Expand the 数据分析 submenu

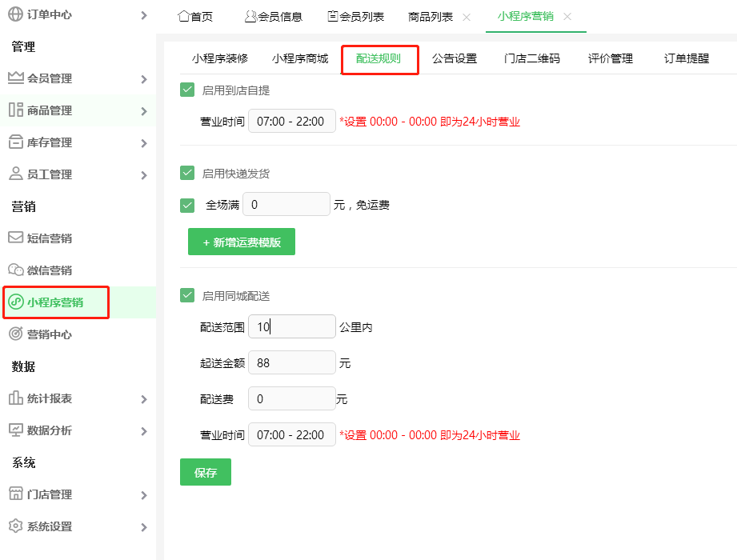pos(146,431)
